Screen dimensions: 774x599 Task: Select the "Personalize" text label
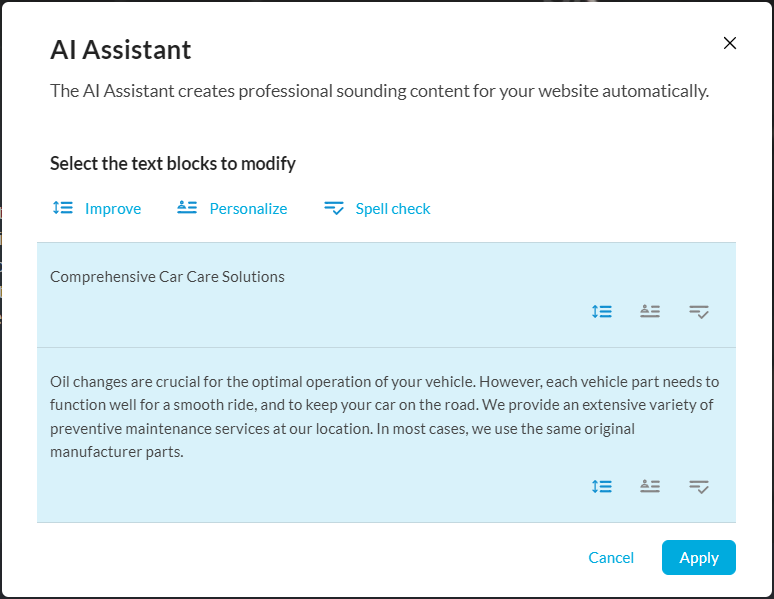(248, 209)
